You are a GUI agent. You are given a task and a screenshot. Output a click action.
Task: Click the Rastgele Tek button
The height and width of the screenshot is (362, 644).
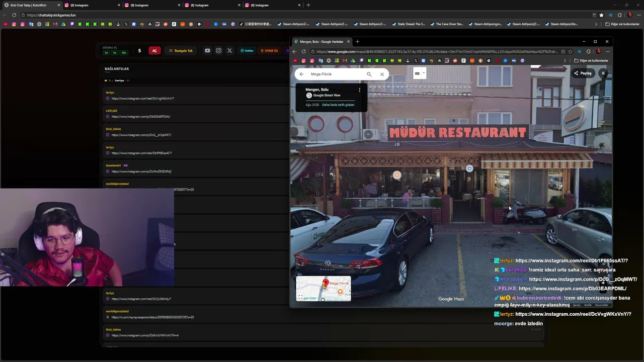(181, 51)
